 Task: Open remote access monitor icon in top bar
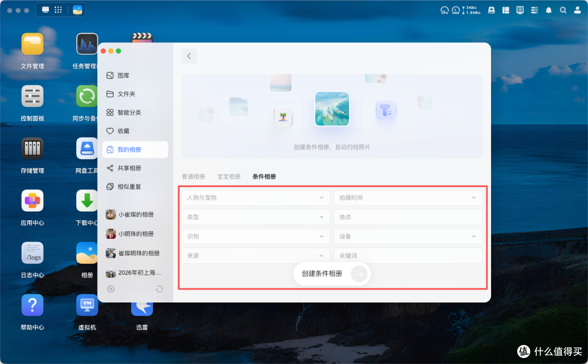(520, 10)
